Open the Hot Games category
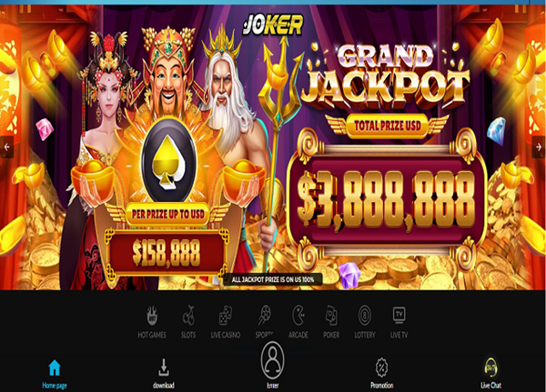The image size is (546, 392). (152, 322)
